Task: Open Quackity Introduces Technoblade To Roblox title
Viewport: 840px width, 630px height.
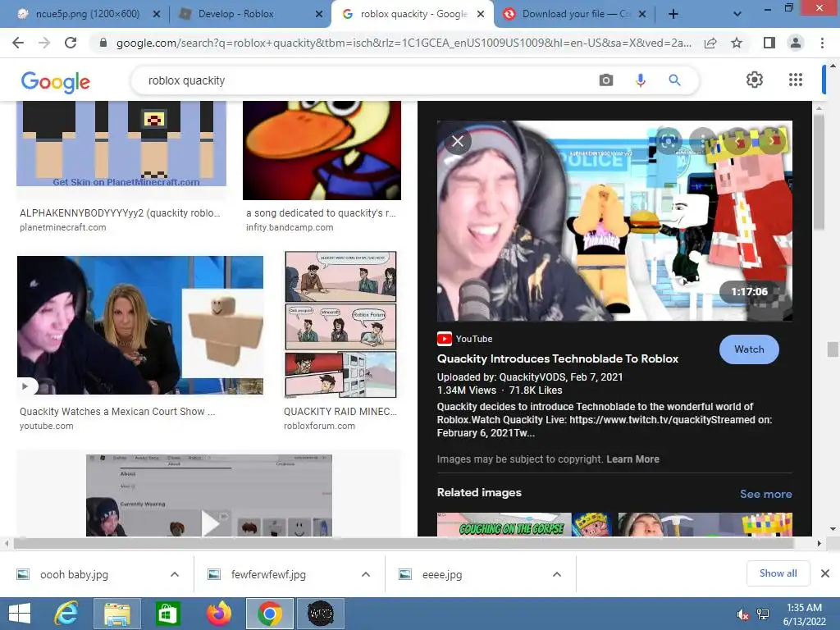Action: pyautogui.click(x=558, y=359)
